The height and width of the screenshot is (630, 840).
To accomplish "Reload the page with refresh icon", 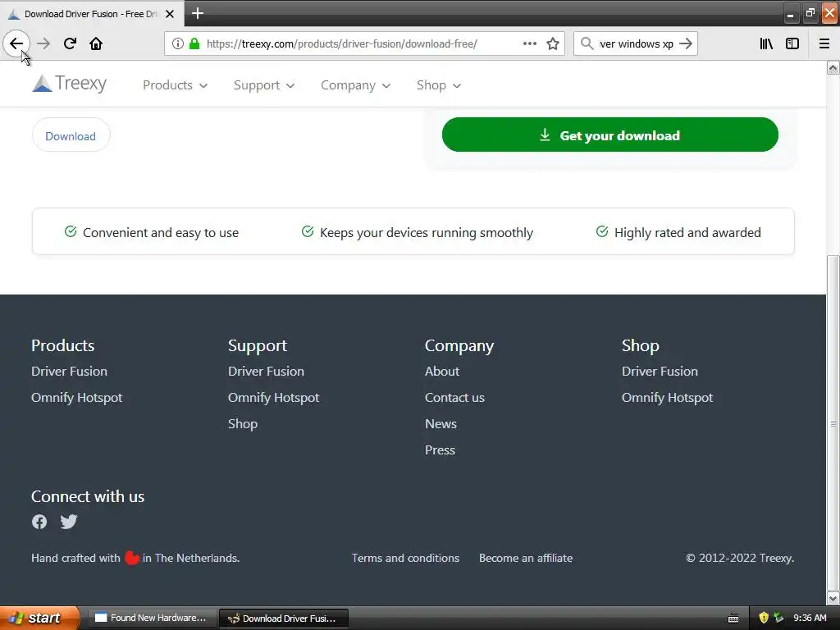I will point(70,43).
